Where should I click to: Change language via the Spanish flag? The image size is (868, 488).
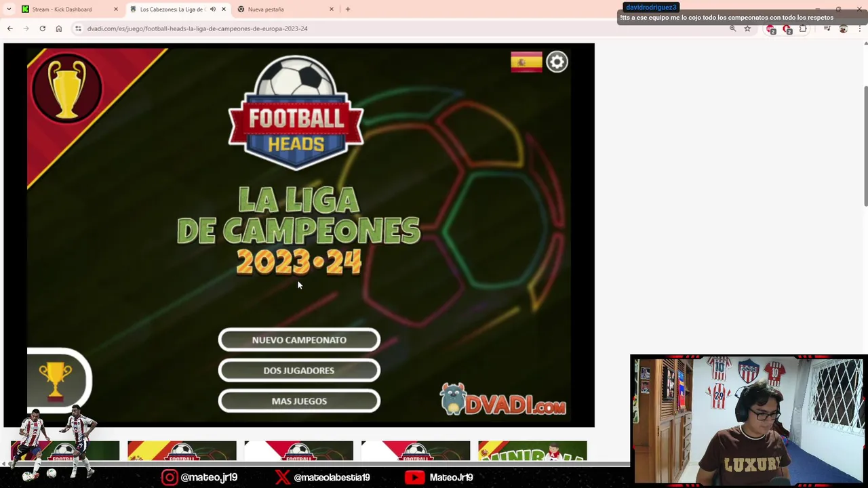pyautogui.click(x=526, y=62)
